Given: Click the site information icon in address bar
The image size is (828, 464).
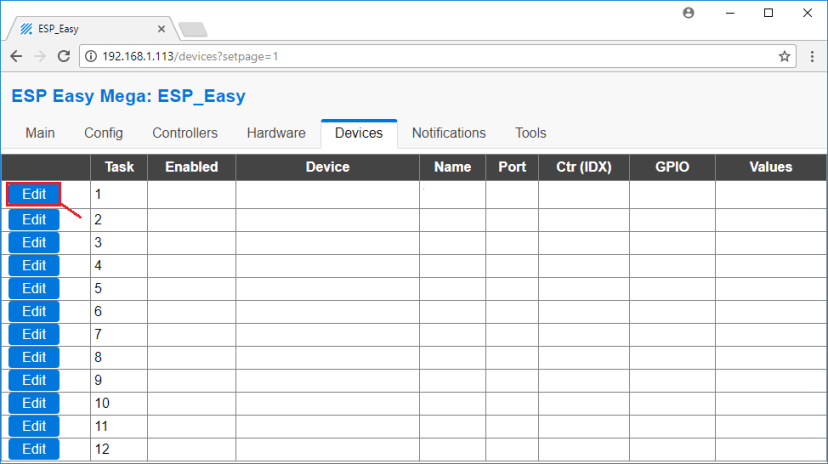Looking at the screenshot, I should coord(90,57).
